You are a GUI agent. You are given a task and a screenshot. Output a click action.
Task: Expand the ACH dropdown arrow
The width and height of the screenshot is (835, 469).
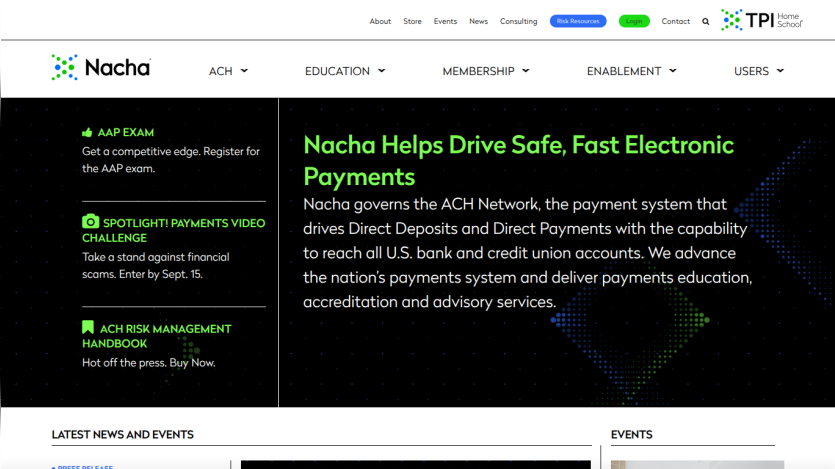(244, 71)
